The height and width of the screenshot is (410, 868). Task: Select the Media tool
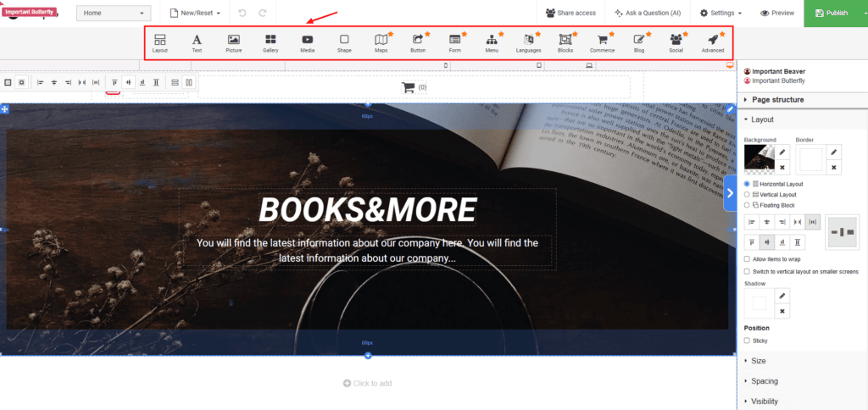click(307, 43)
